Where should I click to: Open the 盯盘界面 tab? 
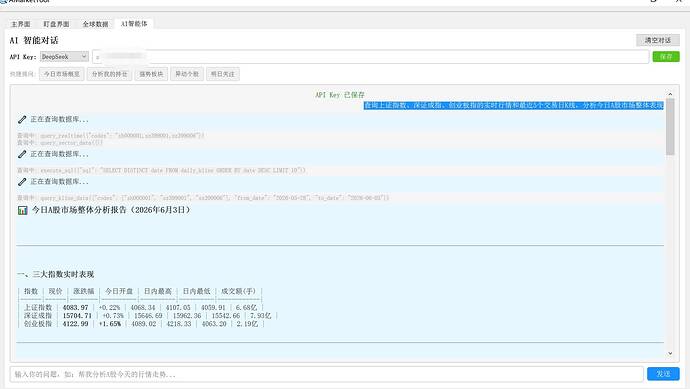pyautogui.click(x=56, y=24)
